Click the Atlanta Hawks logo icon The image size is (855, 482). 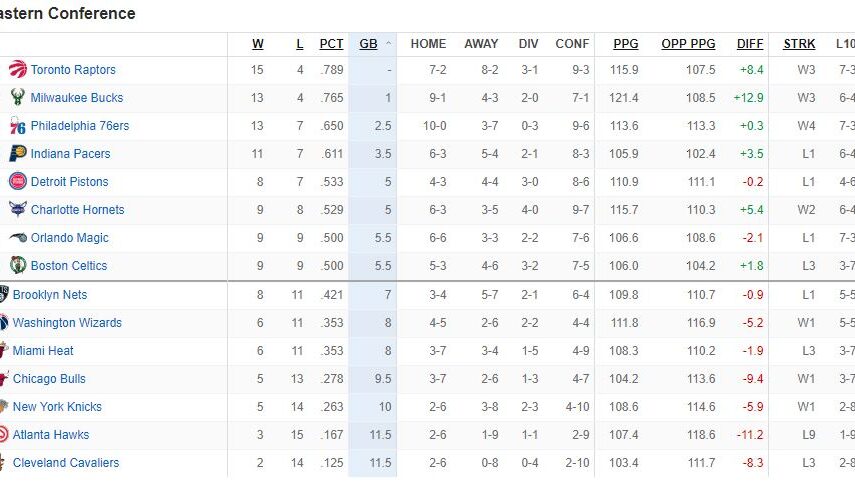click(4, 435)
